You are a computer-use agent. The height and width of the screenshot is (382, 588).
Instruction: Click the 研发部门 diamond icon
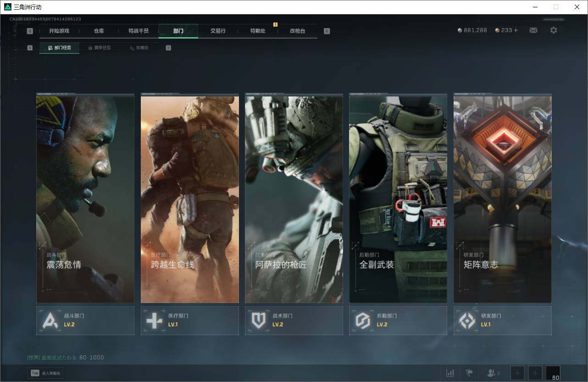coord(467,320)
